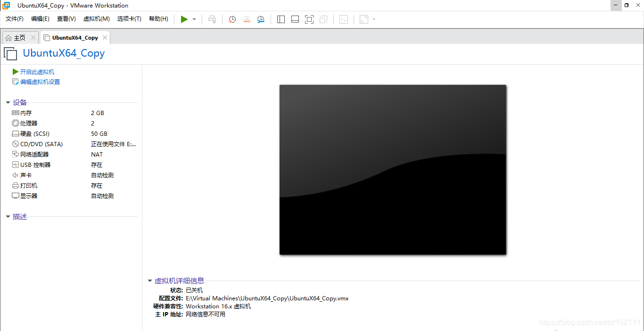Switch to the 主页 tab
The width and height of the screenshot is (644, 331).
pyautogui.click(x=19, y=38)
